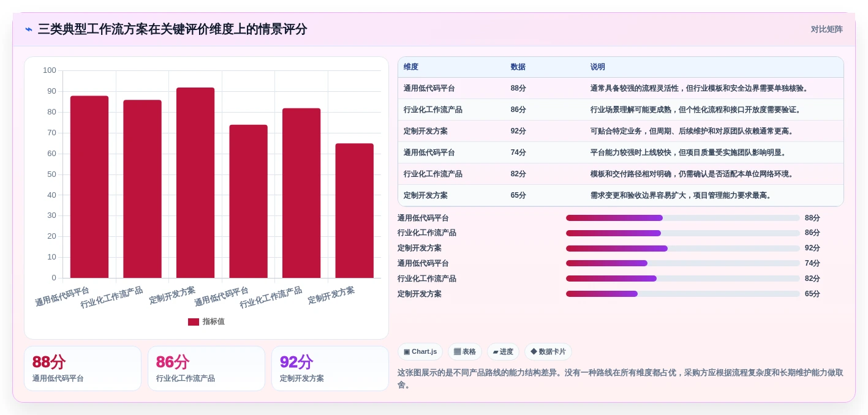Click 定制开发方案 in the table's 65分 row
This screenshot has height=415, width=868.
pos(426,195)
